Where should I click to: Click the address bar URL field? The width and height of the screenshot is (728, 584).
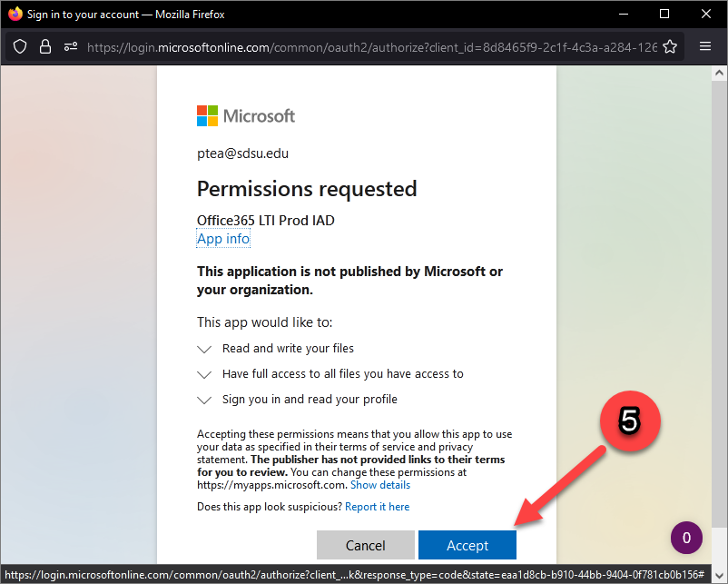[363, 46]
